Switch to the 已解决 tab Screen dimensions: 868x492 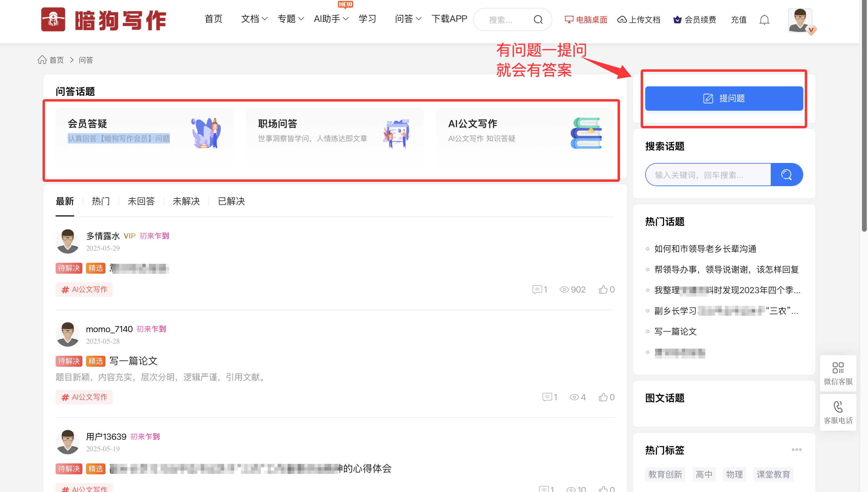231,201
